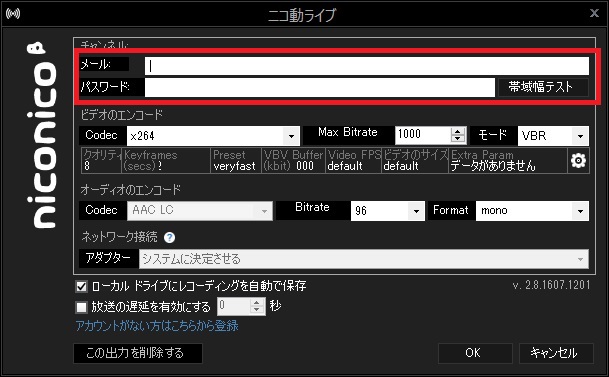Screen dimensions: 609x377
Task: Click the クオリティ 8 cell
Action: [101, 160]
